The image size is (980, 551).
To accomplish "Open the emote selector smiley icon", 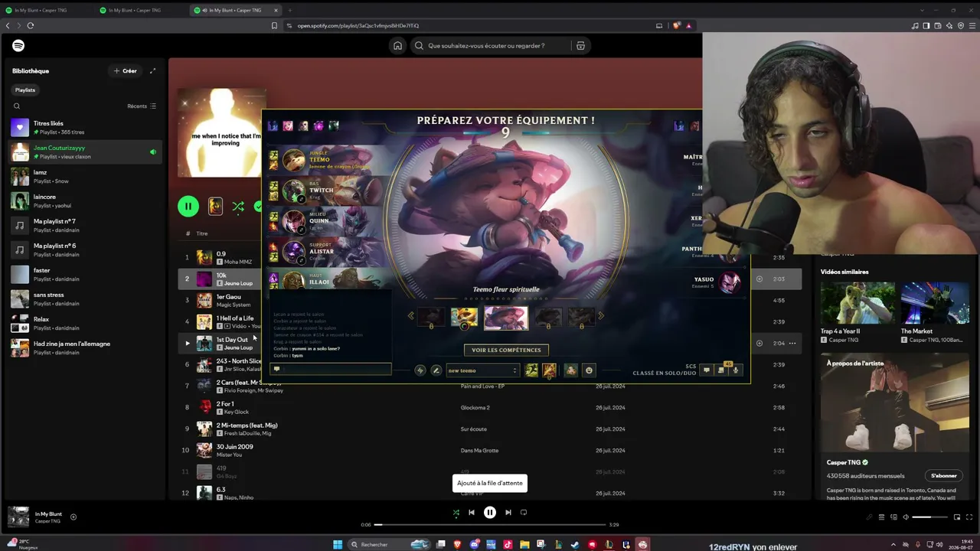I will [589, 371].
